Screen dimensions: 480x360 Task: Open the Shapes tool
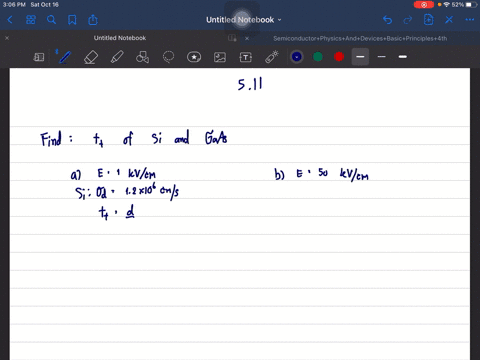142,57
